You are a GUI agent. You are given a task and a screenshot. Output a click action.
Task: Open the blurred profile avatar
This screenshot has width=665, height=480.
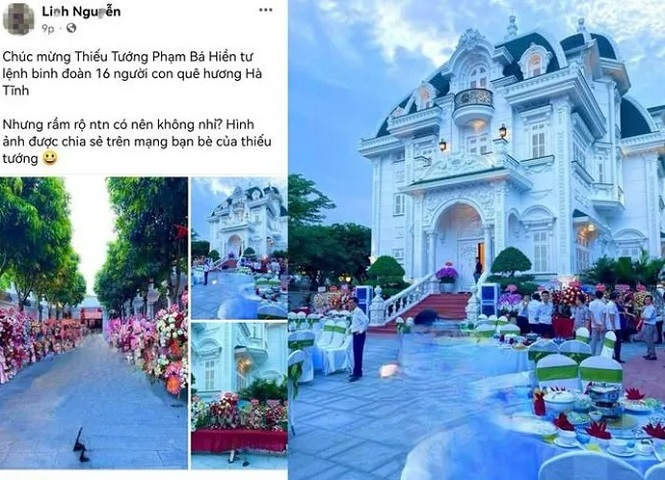click(18, 19)
